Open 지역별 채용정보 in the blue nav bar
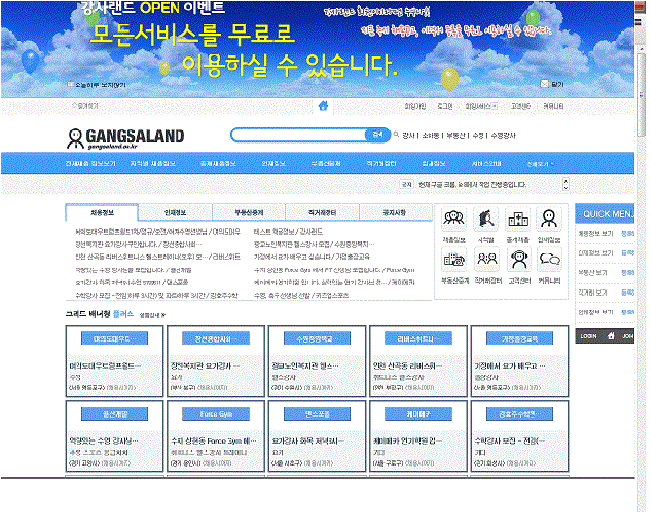 coord(153,164)
